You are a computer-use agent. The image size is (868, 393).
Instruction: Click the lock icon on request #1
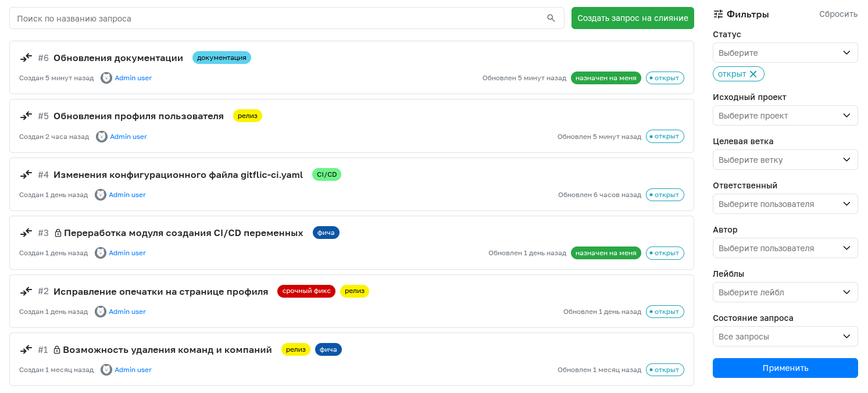tap(56, 349)
